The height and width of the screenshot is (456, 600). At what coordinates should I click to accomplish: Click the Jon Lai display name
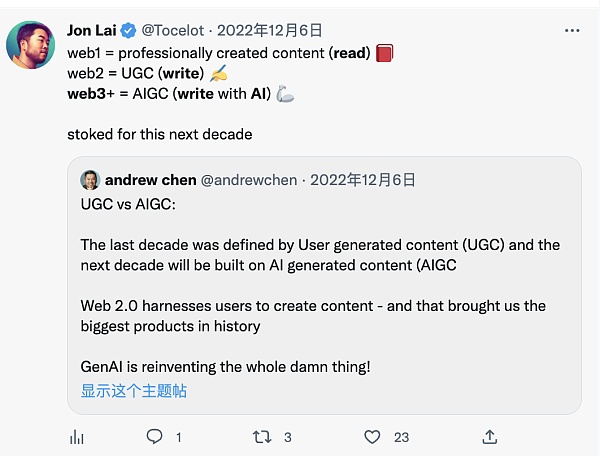[x=93, y=30]
